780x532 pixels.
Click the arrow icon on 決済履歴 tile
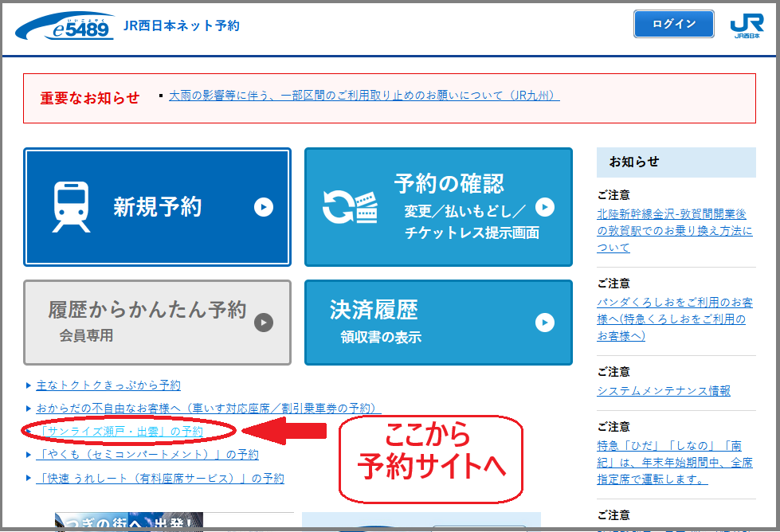pyautogui.click(x=544, y=323)
